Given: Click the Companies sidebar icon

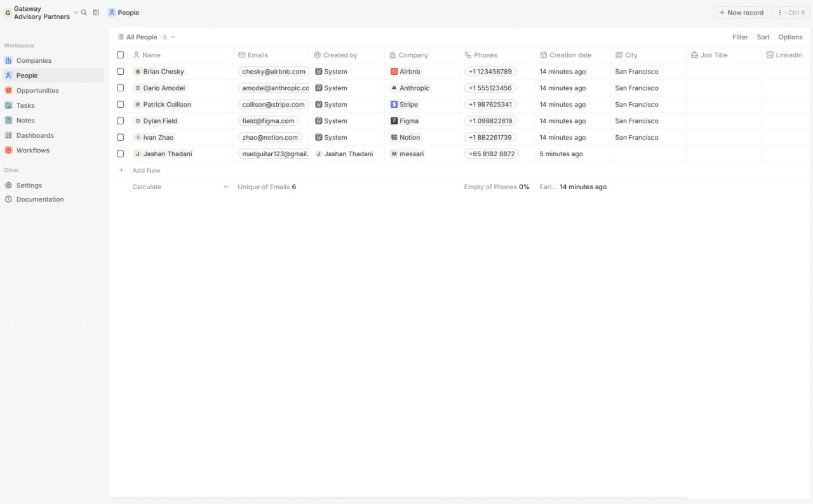Looking at the screenshot, I should [x=9, y=61].
